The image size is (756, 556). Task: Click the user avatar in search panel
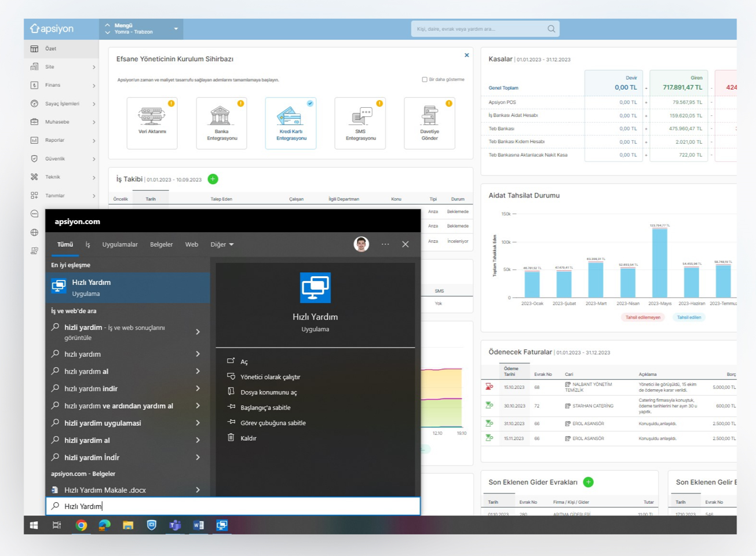point(361,244)
